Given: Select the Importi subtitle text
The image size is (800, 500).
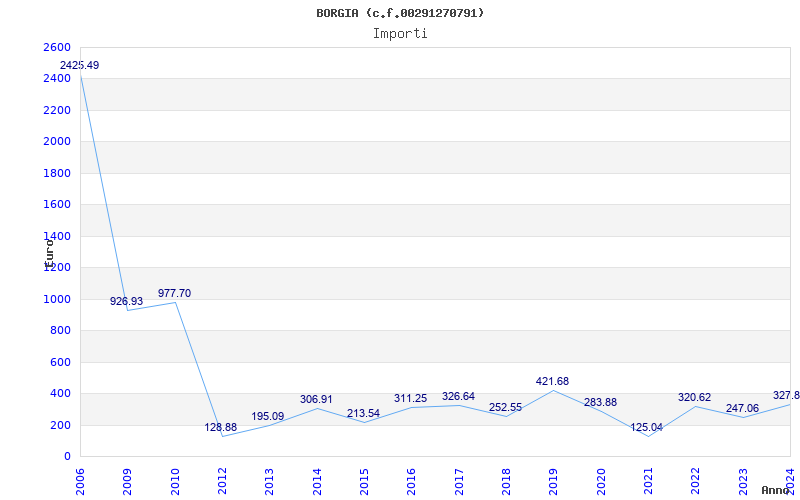Looking at the screenshot, I should pos(400,34).
